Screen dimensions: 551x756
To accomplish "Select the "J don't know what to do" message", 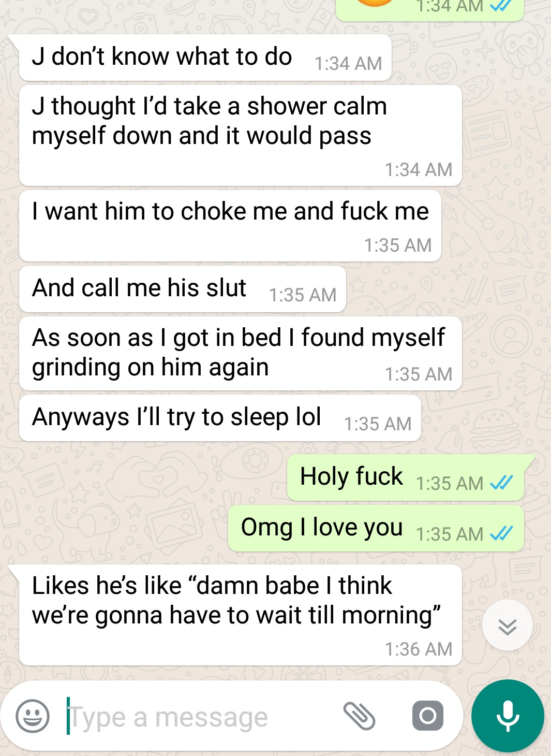I will pos(205,57).
